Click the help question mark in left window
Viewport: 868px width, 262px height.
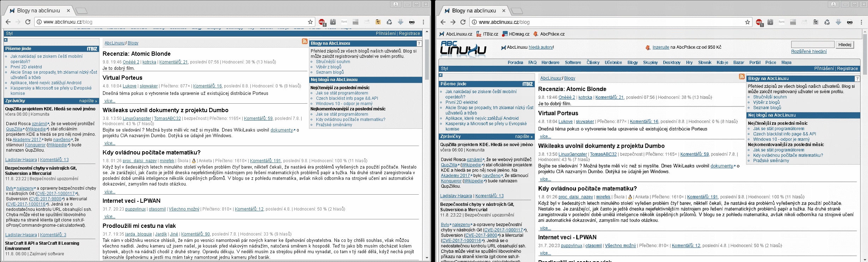pos(419,43)
